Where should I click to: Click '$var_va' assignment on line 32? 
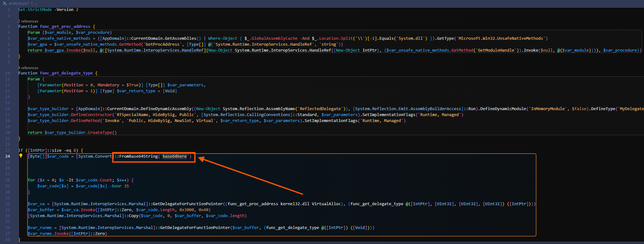tap(36, 204)
